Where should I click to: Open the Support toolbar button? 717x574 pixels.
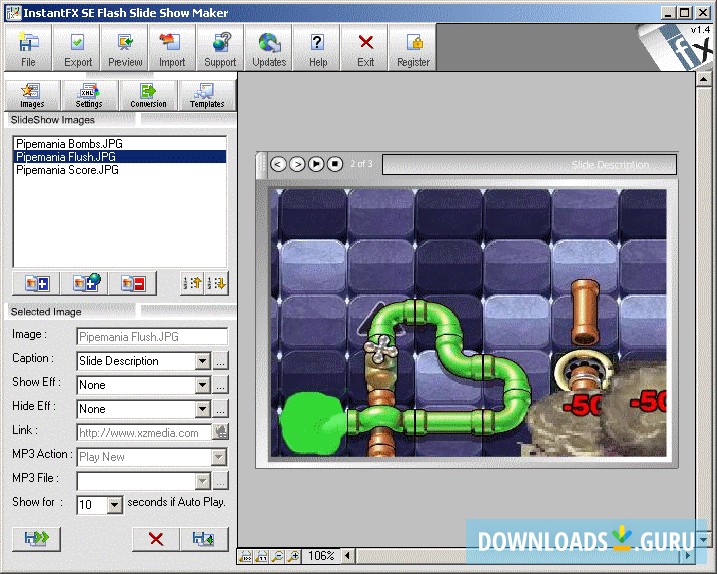220,48
